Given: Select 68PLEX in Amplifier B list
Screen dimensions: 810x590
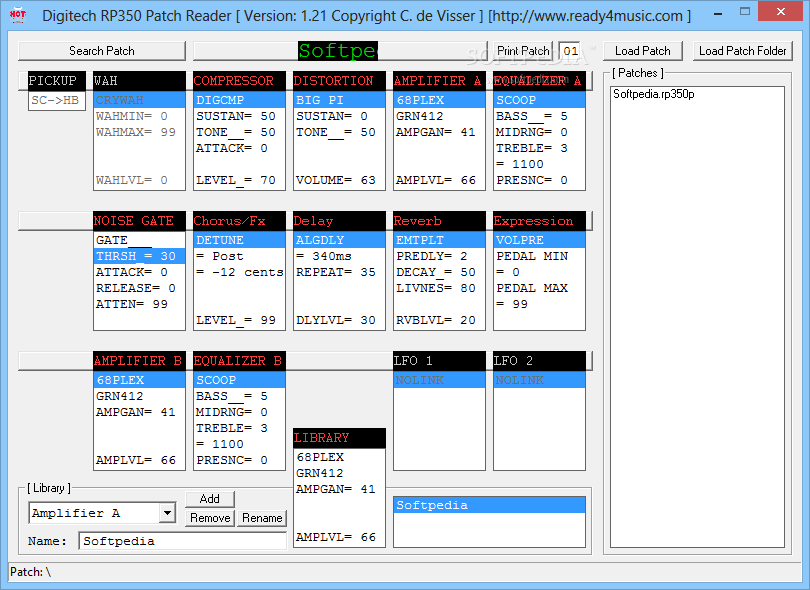Looking at the screenshot, I should 139,380.
